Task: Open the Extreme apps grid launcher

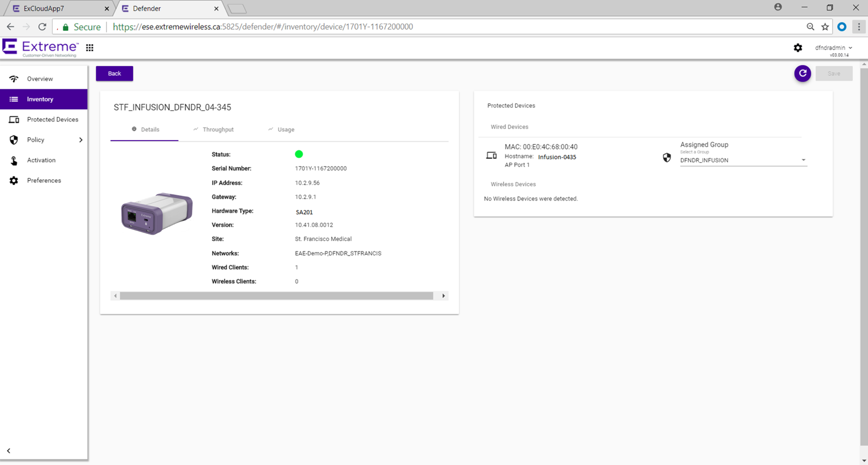Action: coord(89,48)
